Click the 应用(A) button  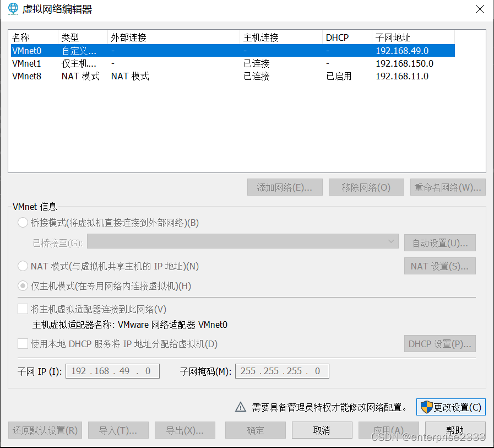click(x=389, y=430)
